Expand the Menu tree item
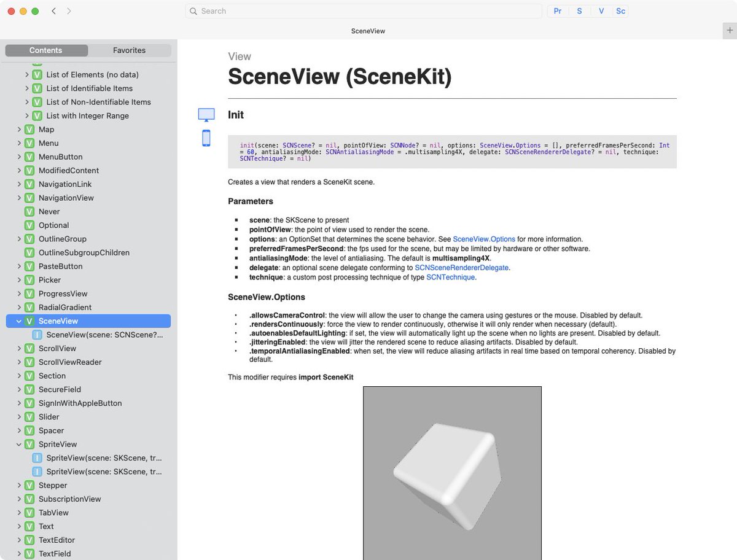 pos(19,143)
